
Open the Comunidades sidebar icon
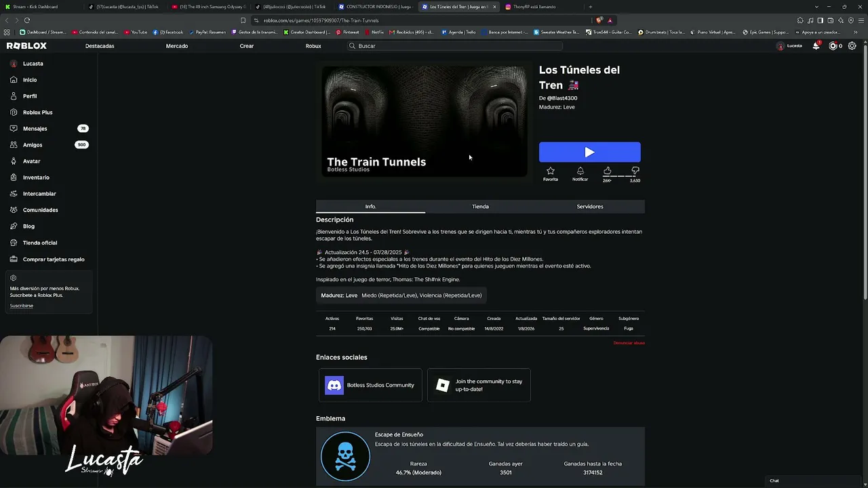14,210
